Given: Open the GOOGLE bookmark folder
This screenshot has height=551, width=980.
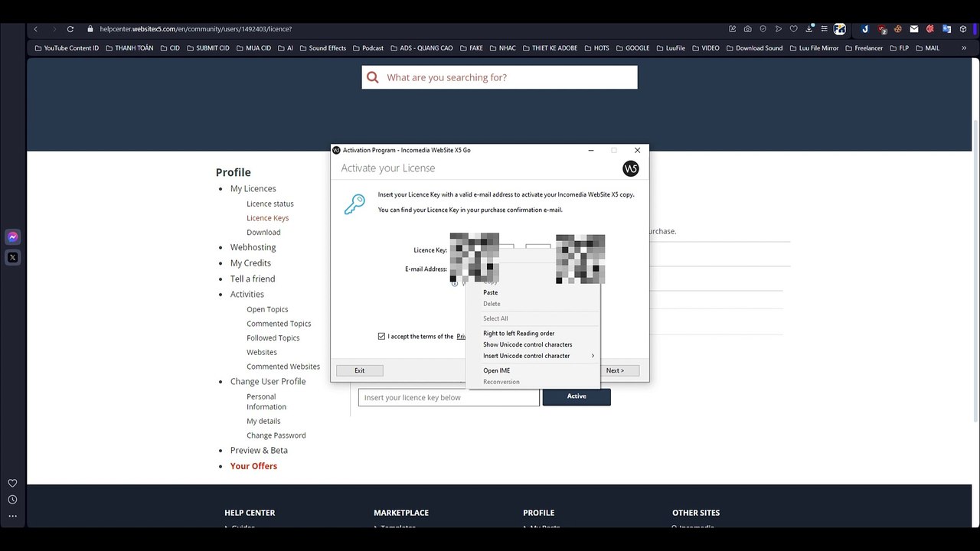Looking at the screenshot, I should (632, 48).
